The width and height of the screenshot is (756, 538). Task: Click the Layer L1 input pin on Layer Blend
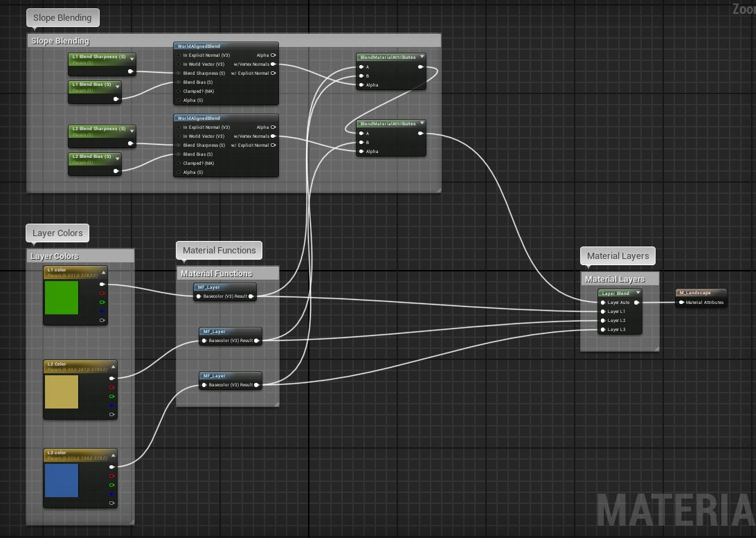603,312
